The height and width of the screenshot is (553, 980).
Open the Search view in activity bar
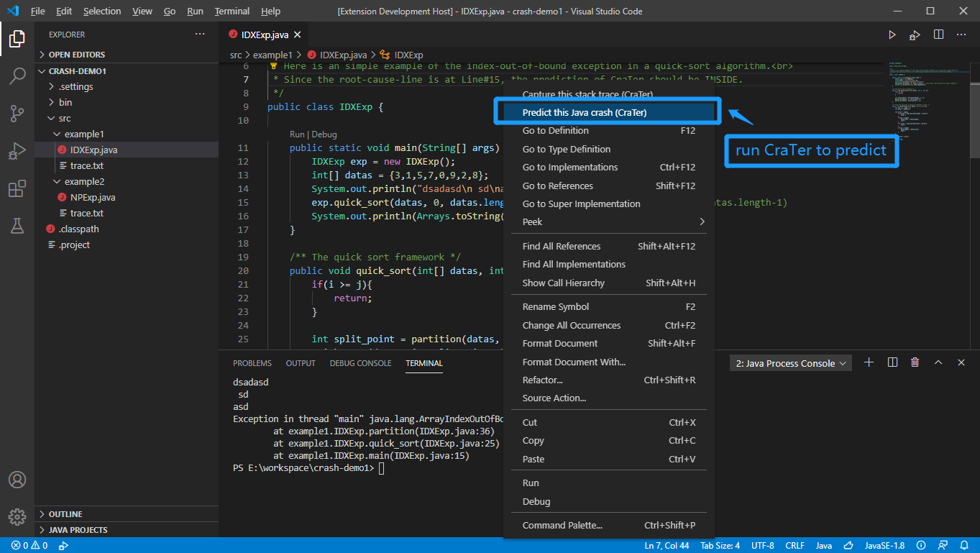pos(17,76)
